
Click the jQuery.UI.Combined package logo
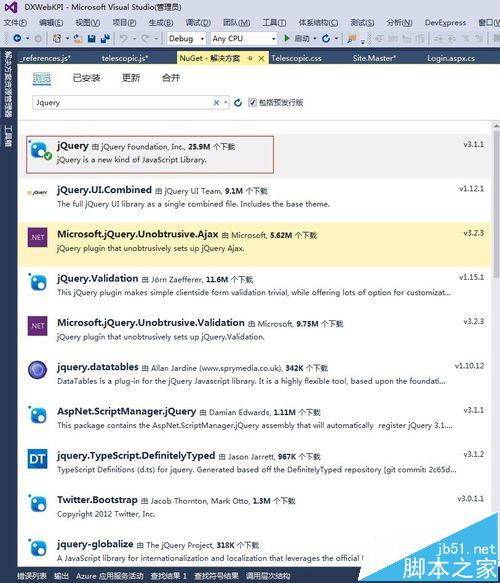pyautogui.click(x=38, y=193)
